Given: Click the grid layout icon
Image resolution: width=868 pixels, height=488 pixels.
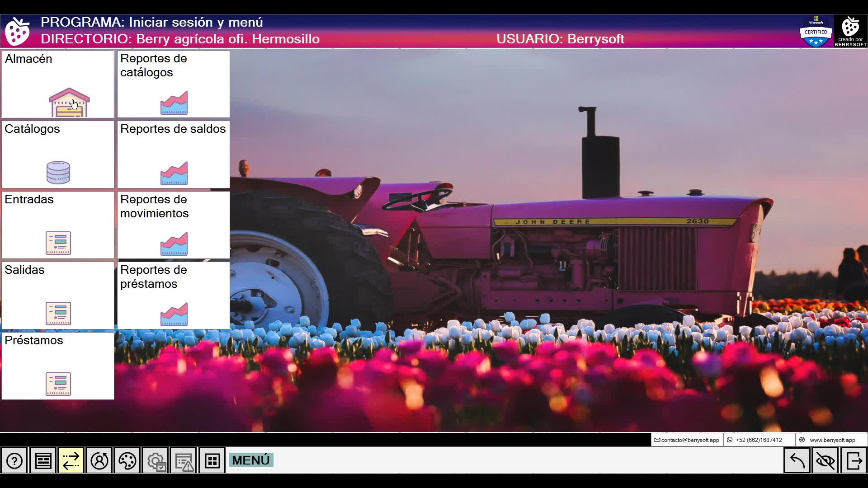Looking at the screenshot, I should click(x=212, y=461).
